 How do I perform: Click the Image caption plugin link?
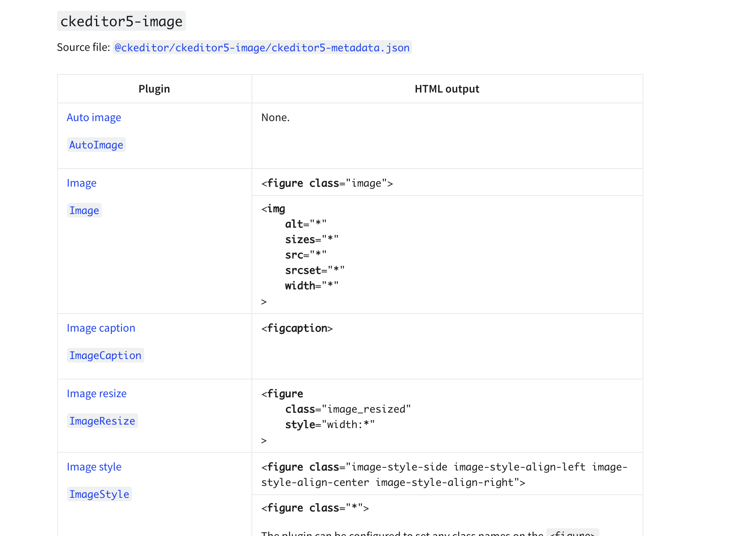[x=101, y=328]
